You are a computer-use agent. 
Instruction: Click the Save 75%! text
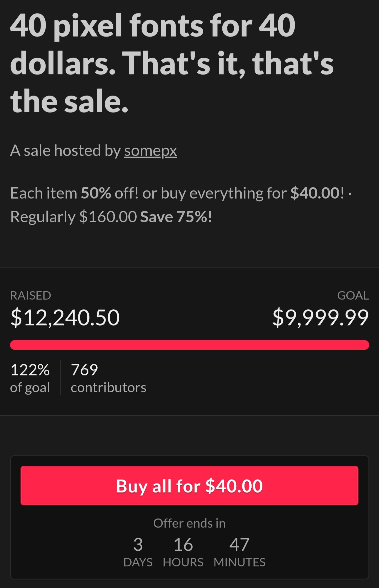tap(176, 217)
